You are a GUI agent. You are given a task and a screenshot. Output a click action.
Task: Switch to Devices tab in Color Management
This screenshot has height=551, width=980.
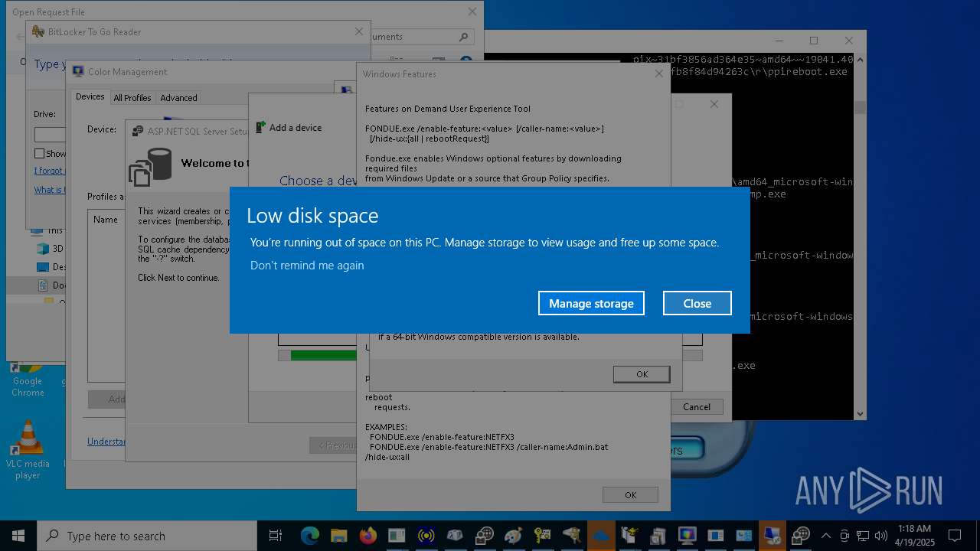pyautogui.click(x=90, y=97)
